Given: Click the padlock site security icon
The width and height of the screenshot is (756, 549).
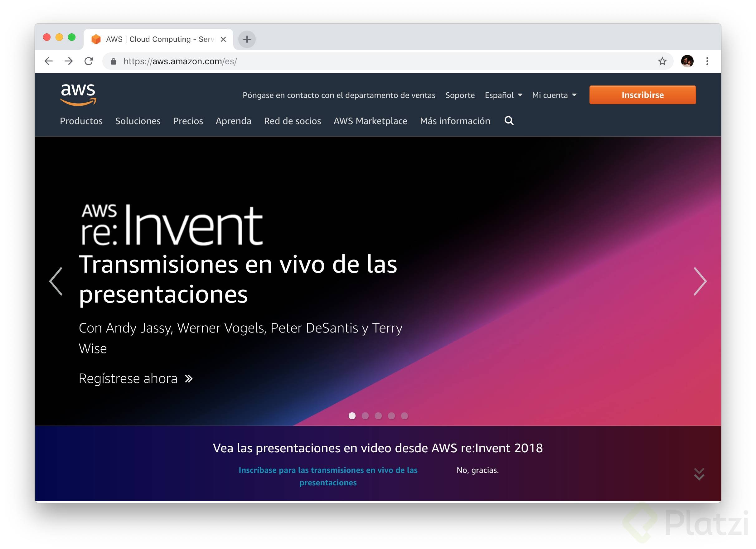Looking at the screenshot, I should (113, 61).
